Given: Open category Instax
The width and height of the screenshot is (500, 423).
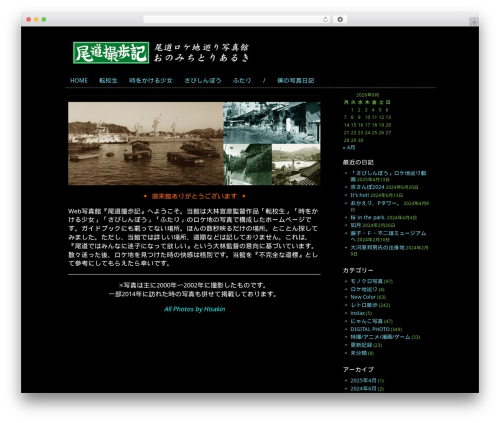Looking at the screenshot, I should pyautogui.click(x=358, y=313).
